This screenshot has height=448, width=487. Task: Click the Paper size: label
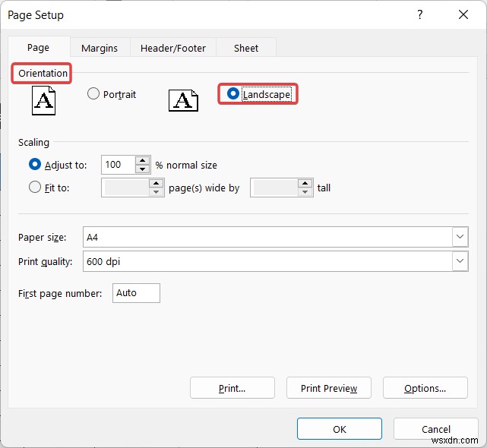[43, 237]
